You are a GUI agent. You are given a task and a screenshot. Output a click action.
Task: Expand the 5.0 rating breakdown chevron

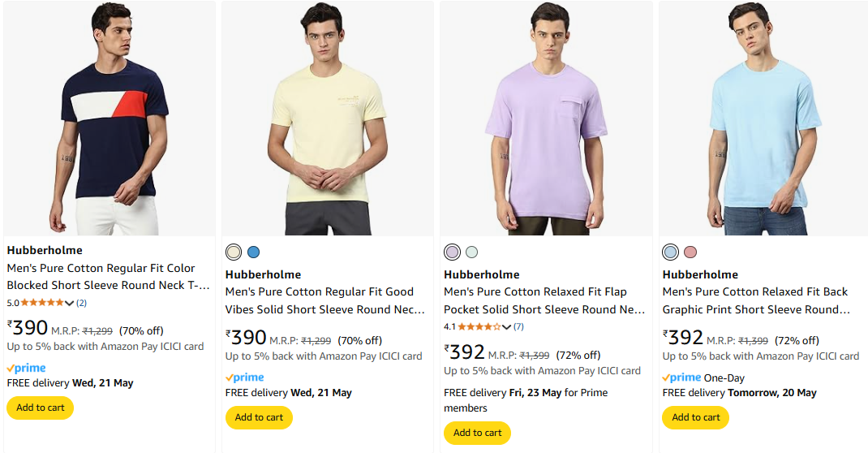click(69, 304)
